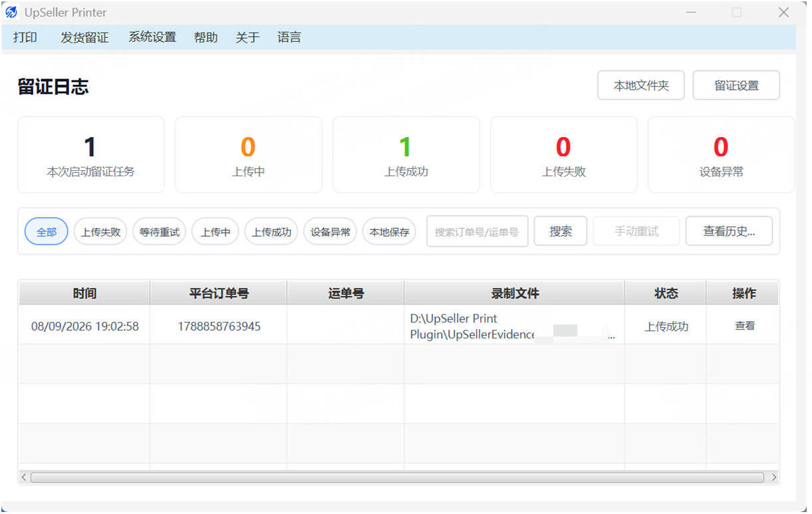Click the 设备异常 count card
The image size is (812, 514).
[x=721, y=155]
